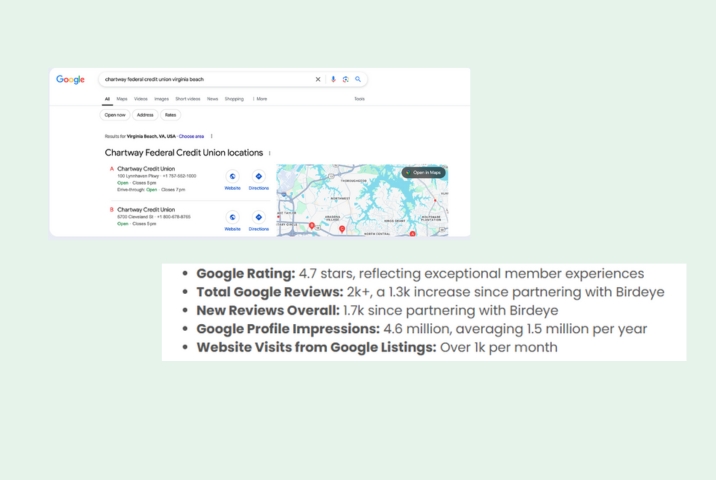Click the Choose area link

pyautogui.click(x=191, y=136)
